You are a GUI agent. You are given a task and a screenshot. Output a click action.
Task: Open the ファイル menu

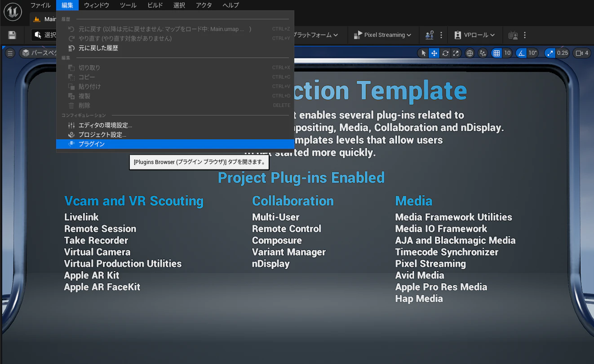(x=40, y=5)
